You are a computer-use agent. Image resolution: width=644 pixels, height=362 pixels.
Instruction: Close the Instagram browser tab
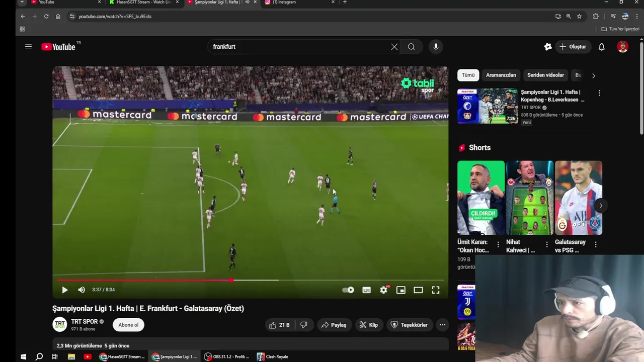pos(333,2)
